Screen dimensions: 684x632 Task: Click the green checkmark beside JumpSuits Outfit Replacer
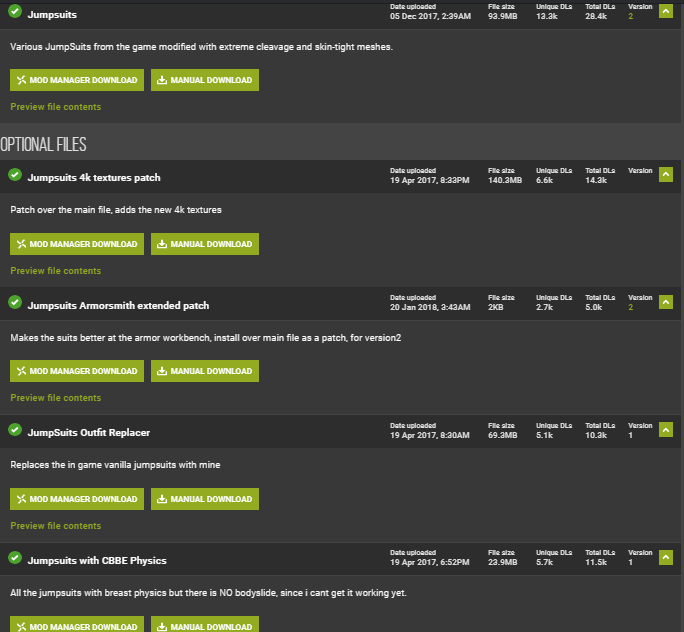(x=15, y=430)
